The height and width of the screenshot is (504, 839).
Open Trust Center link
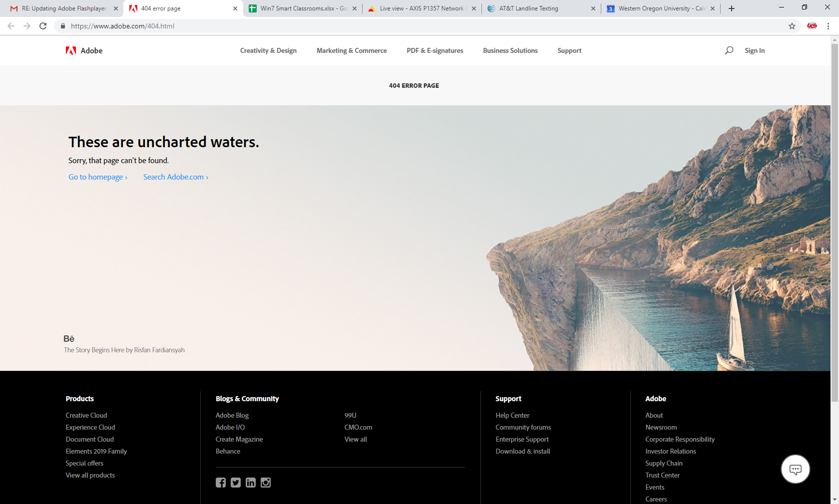pos(663,475)
